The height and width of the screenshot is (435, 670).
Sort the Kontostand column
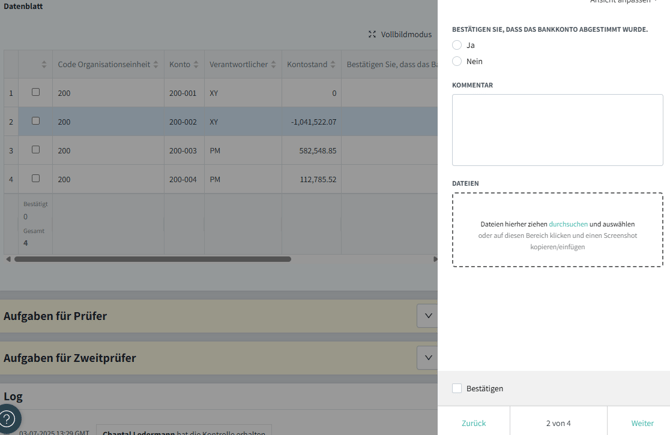pyautogui.click(x=333, y=65)
